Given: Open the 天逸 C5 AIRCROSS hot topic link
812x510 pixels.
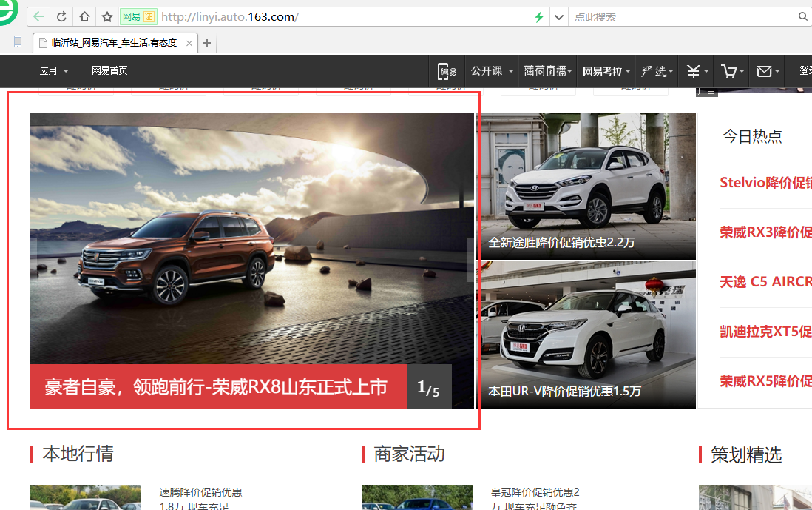Looking at the screenshot, I should click(766, 281).
